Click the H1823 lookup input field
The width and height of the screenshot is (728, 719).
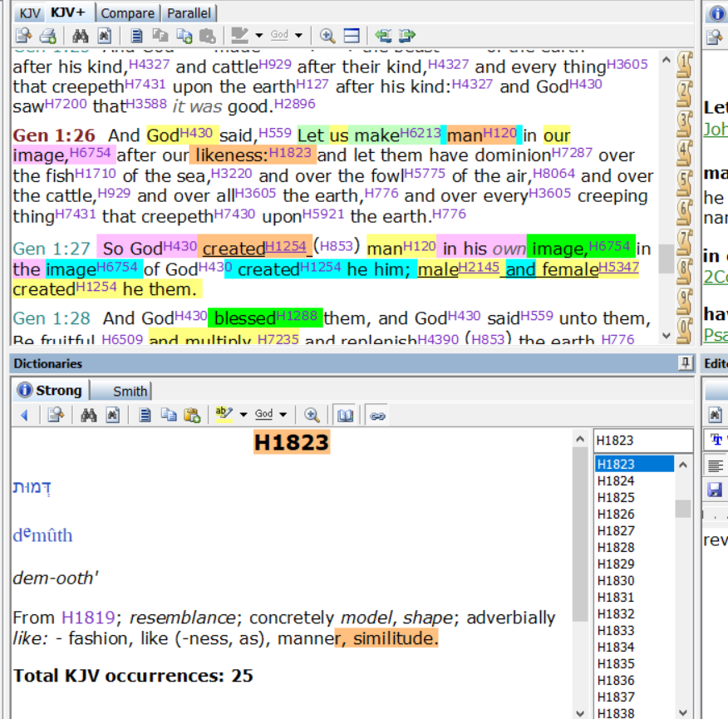pos(643,441)
